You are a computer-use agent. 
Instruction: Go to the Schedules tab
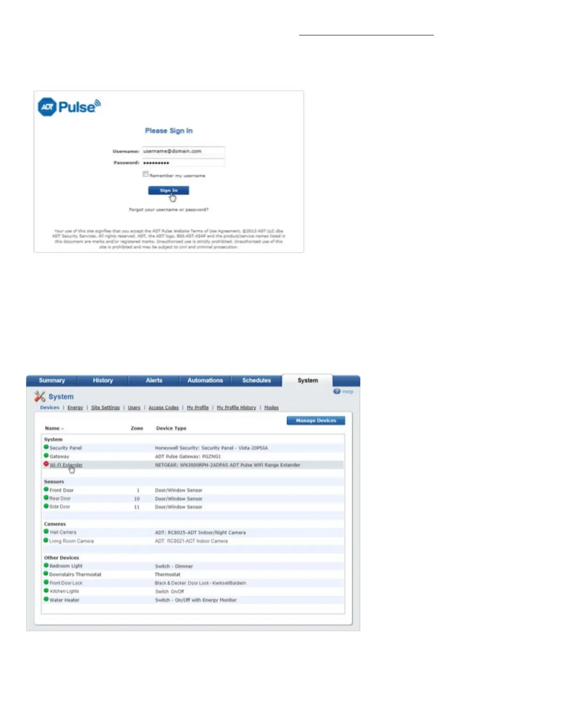256,381
